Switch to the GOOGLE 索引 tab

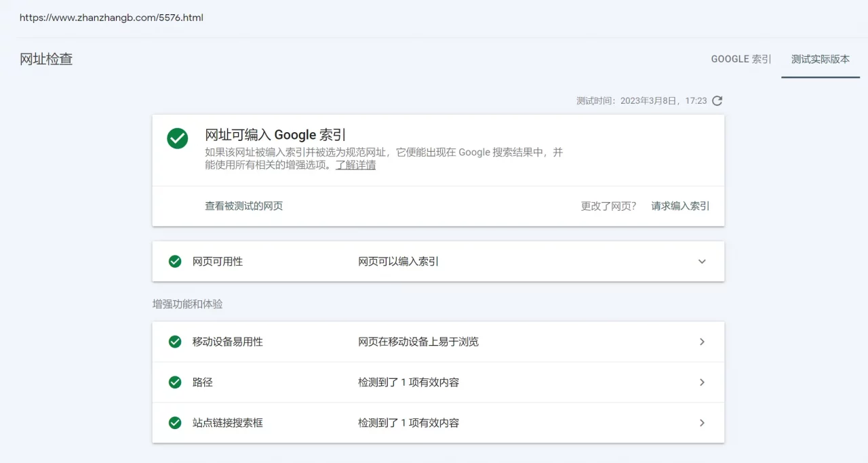coord(741,59)
